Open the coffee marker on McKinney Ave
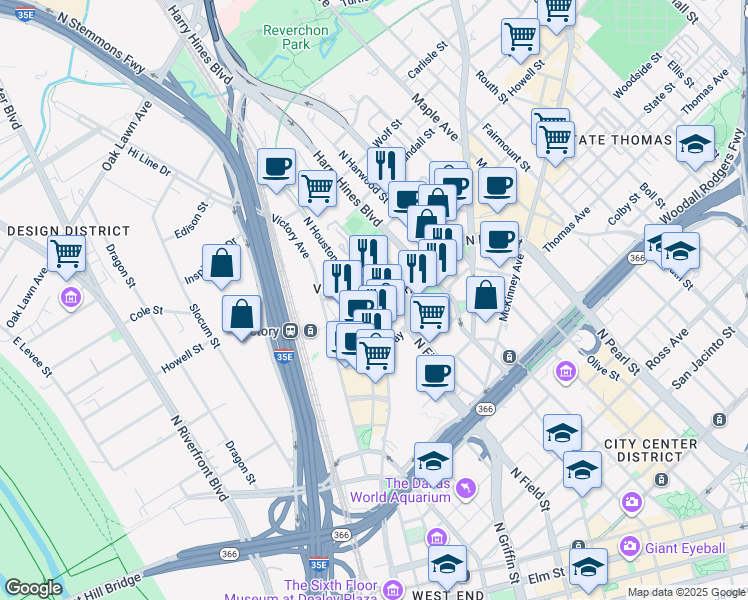Image resolution: width=748 pixels, height=600 pixels. (x=499, y=239)
